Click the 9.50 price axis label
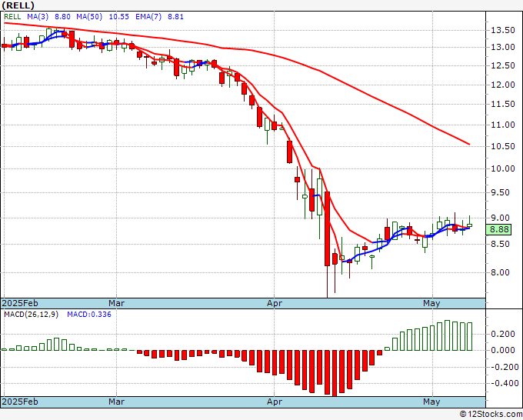Viewport: 523px width, 420px height. [x=501, y=192]
